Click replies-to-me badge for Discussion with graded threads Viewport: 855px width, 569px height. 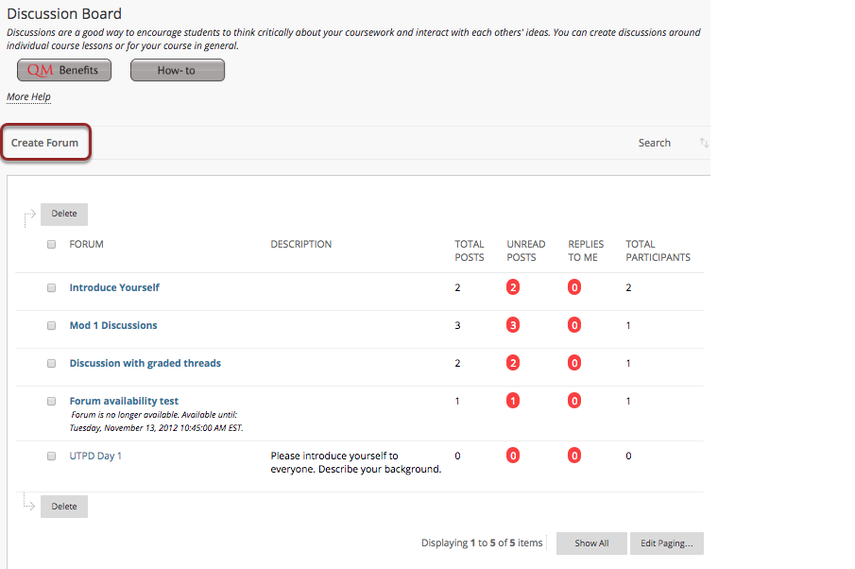(x=574, y=363)
